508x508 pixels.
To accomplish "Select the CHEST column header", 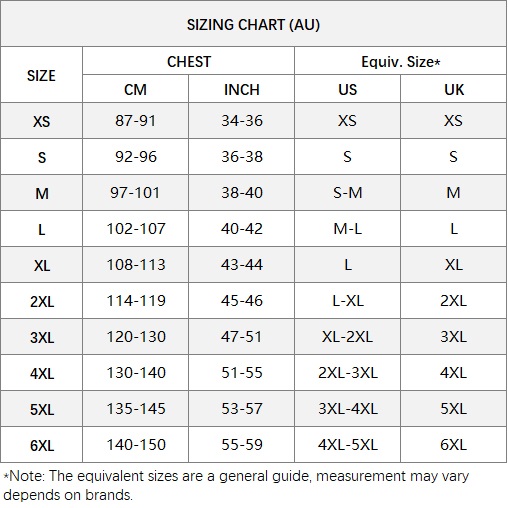I will (x=189, y=62).
